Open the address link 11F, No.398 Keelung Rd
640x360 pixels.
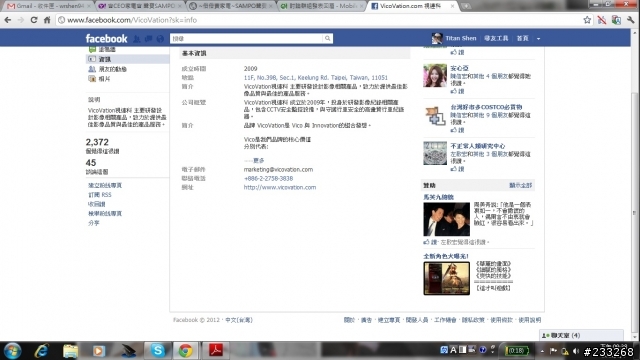click(x=316, y=78)
